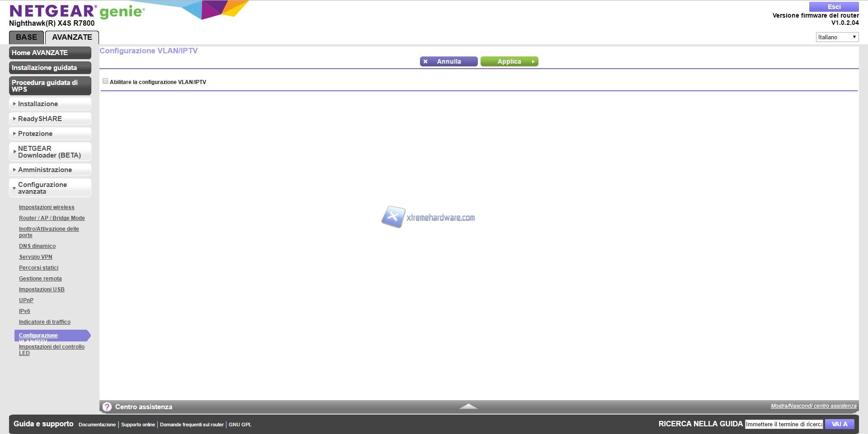The image size is (868, 434).
Task: Select the AVANZATE tab
Action: [72, 37]
